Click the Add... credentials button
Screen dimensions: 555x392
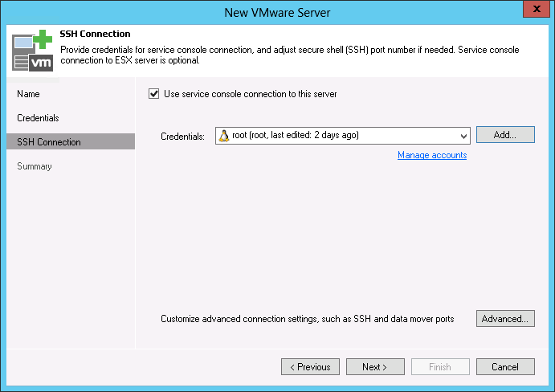pyautogui.click(x=505, y=135)
